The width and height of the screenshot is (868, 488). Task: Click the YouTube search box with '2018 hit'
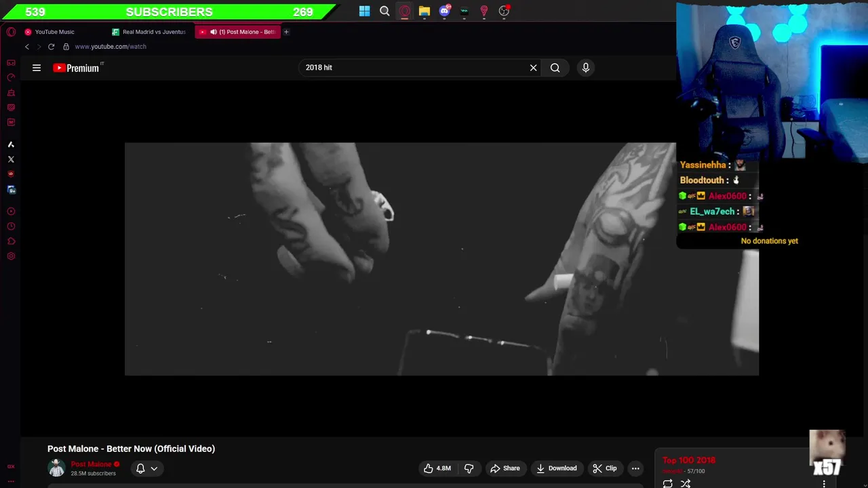[x=414, y=68]
